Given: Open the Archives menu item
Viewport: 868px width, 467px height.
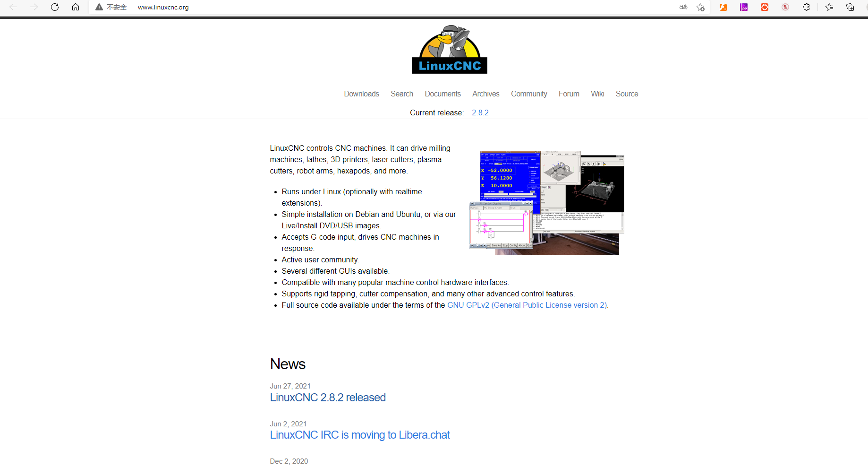Looking at the screenshot, I should 486,94.
